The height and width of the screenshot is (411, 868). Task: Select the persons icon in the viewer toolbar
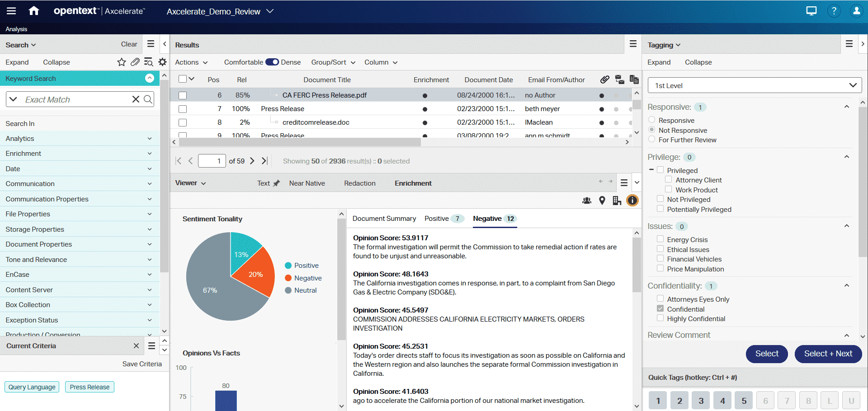pos(586,200)
